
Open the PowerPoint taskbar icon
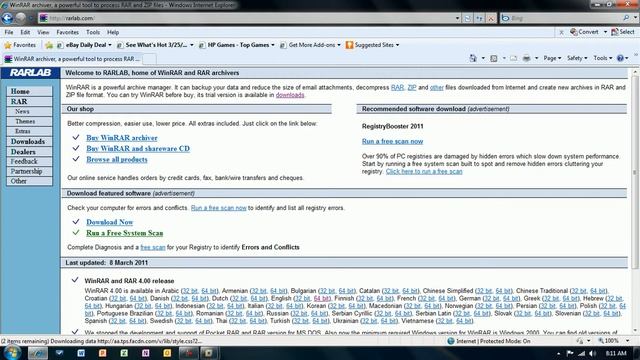(102, 353)
